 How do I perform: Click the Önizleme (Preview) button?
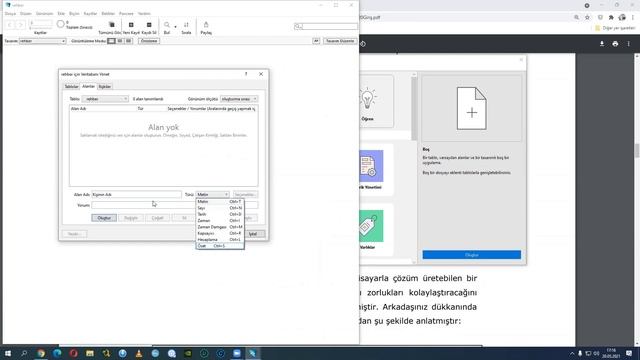pos(149,41)
